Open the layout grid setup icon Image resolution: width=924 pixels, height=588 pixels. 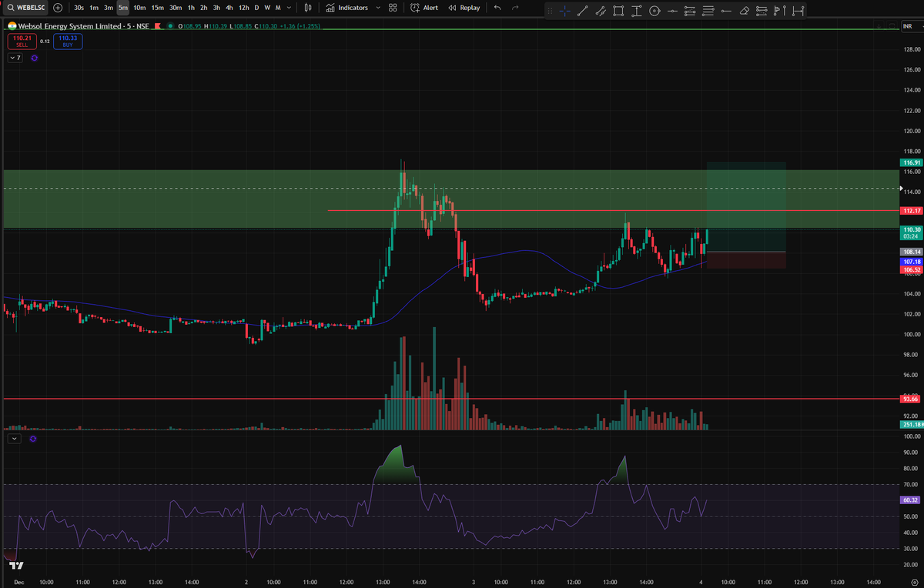(393, 8)
